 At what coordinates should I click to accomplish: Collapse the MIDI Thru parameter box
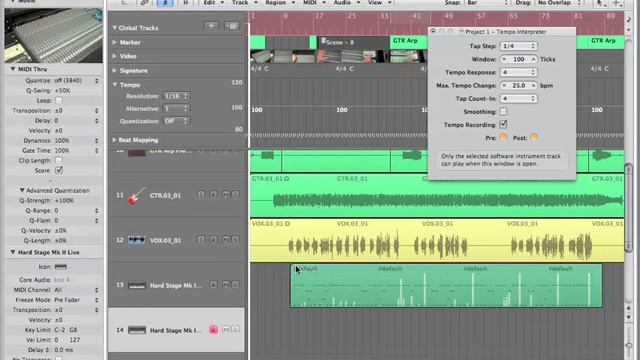tap(13, 69)
